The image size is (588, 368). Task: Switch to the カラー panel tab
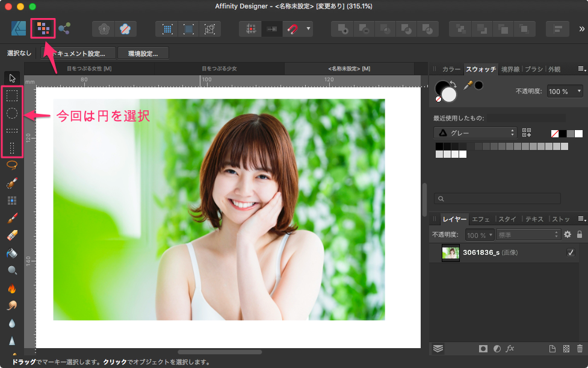coord(451,69)
